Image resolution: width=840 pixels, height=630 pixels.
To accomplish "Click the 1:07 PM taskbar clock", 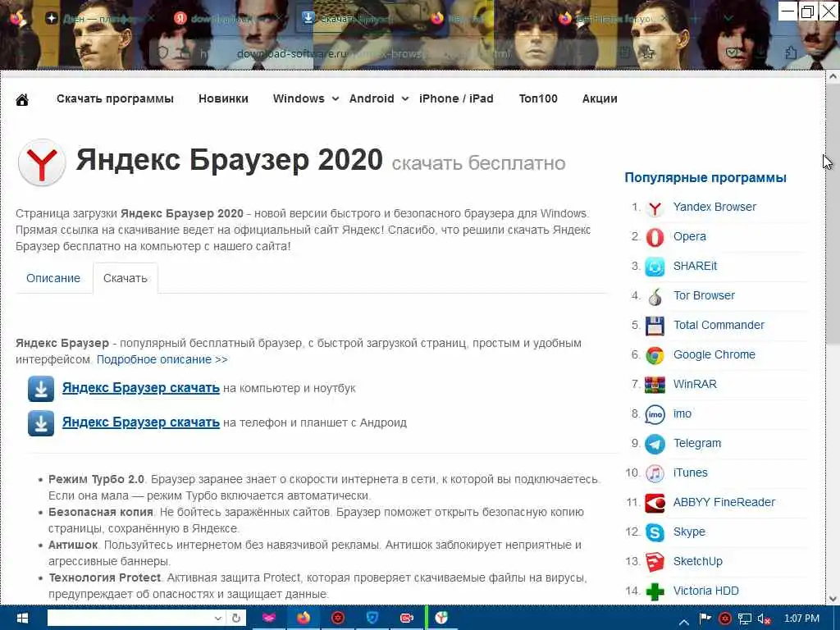I will 801,619.
